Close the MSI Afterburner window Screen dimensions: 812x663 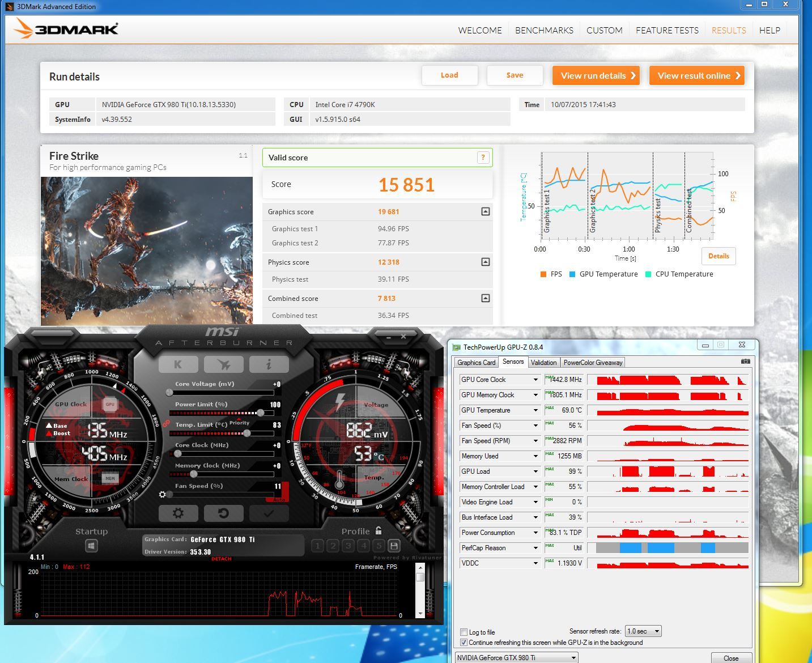pyautogui.click(x=403, y=337)
